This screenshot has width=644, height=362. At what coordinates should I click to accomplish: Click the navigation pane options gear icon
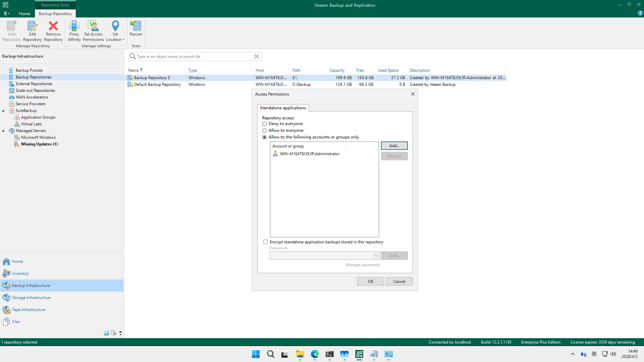(113, 333)
